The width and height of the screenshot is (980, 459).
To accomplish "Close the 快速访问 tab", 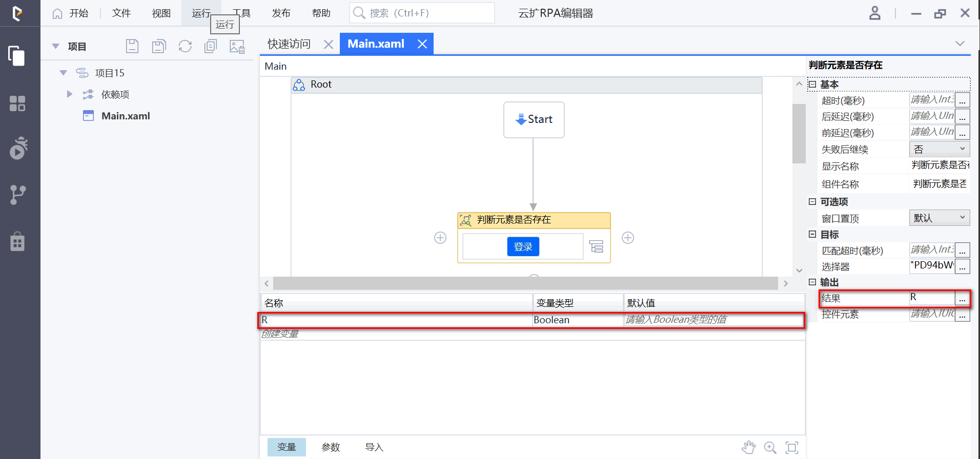I will (329, 45).
